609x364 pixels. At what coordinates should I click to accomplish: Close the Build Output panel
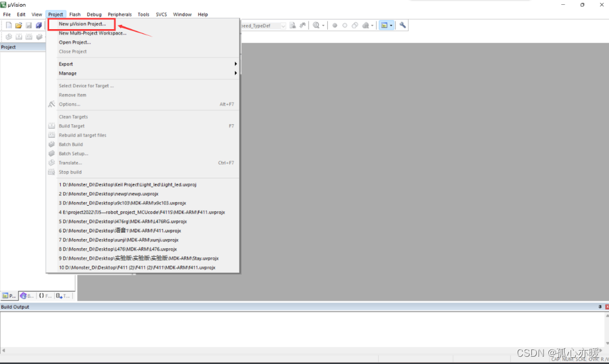point(607,306)
